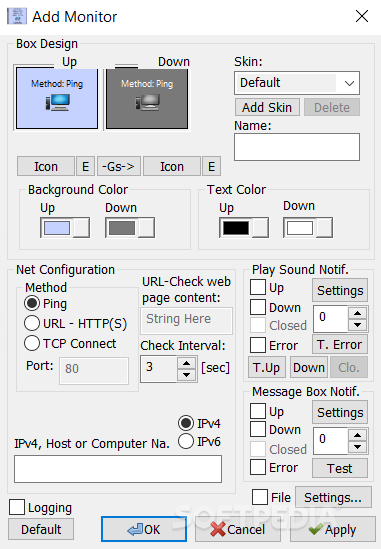Click the Default button at bottom
This screenshot has height=549, width=381.
41,529
